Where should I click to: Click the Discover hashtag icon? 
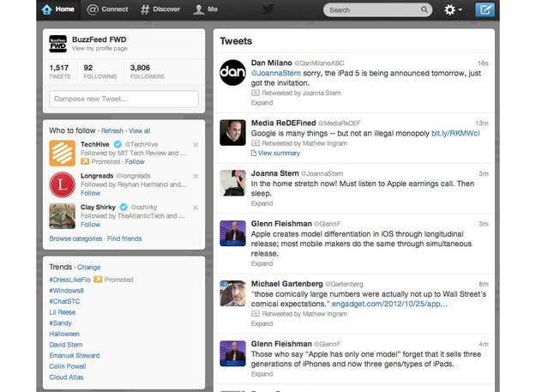(145, 9)
